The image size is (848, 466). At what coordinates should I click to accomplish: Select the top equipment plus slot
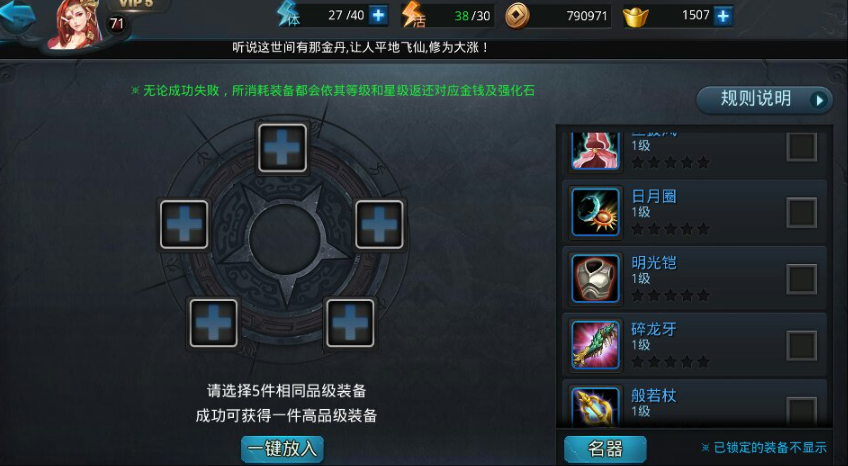click(x=282, y=148)
